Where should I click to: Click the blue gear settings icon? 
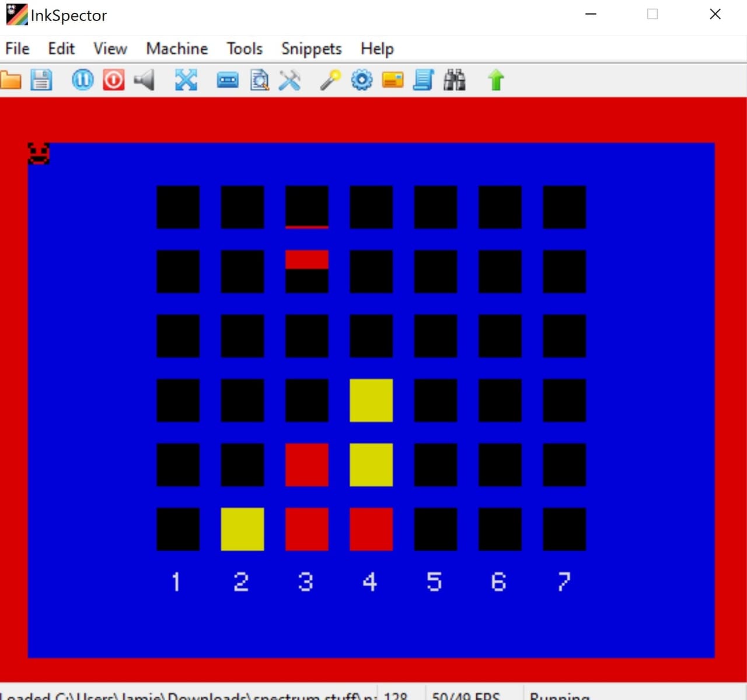(362, 80)
